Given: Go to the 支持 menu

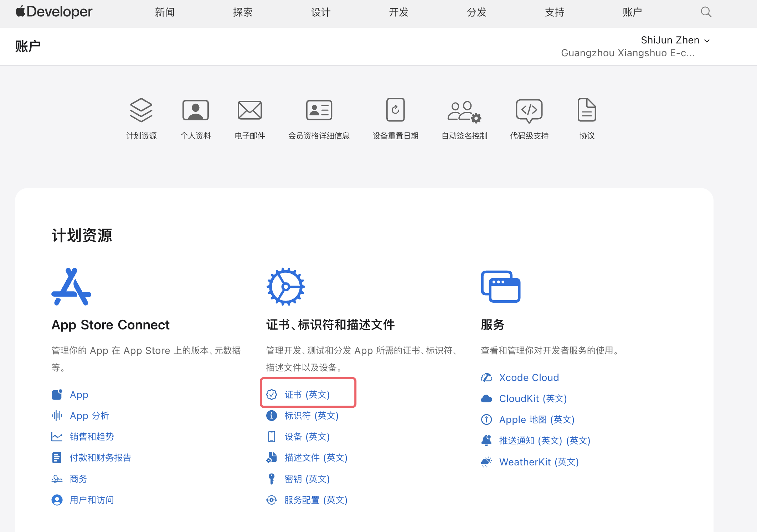Looking at the screenshot, I should [x=555, y=12].
